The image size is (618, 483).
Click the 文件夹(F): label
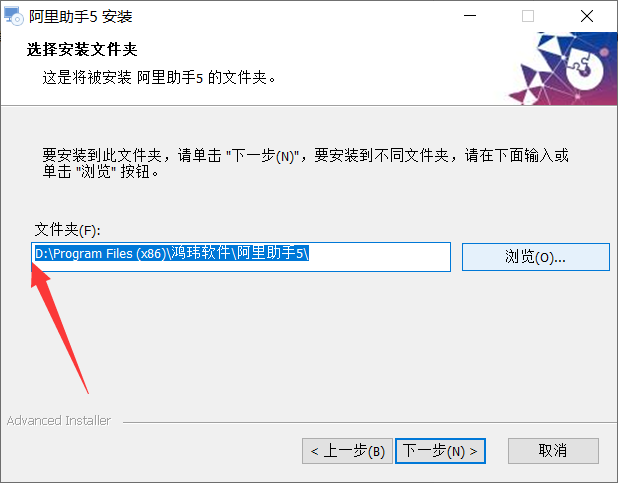pyautogui.click(x=67, y=230)
